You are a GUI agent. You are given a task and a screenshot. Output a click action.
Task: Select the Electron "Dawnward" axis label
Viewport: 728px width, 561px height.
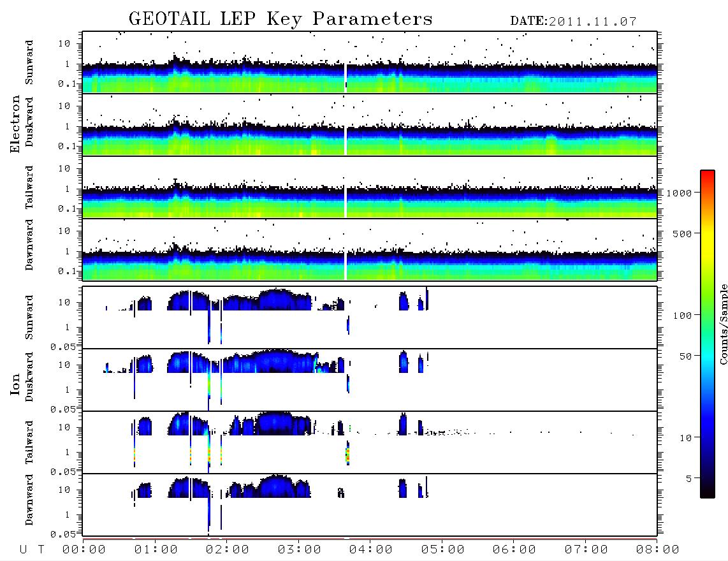coord(29,245)
